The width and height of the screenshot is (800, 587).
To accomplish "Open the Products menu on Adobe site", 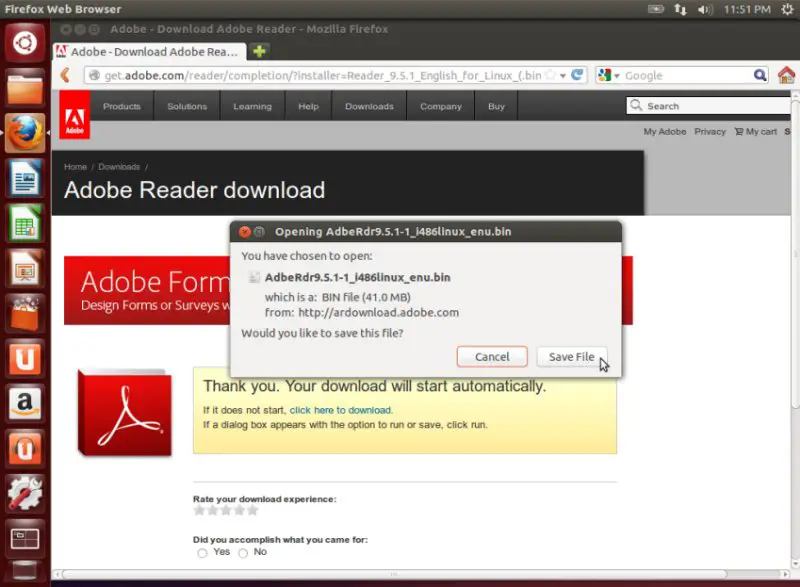I will click(121, 106).
